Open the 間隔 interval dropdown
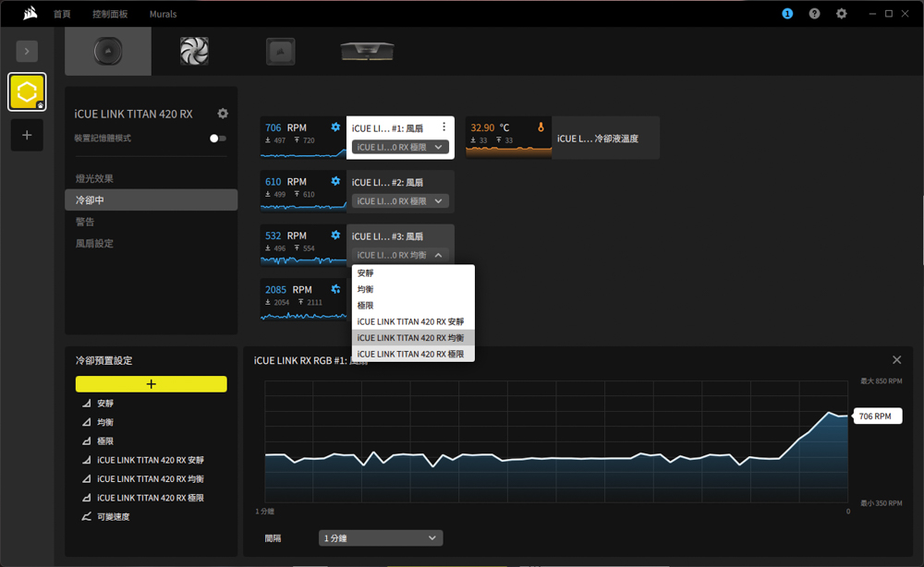 pos(381,538)
